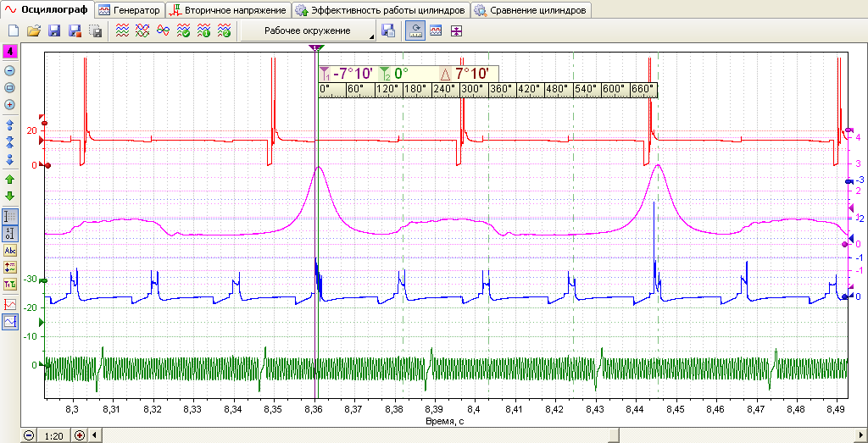The height and width of the screenshot is (443, 868).
Task: Click the purple vertical align markers icon
Action: click(x=455, y=31)
